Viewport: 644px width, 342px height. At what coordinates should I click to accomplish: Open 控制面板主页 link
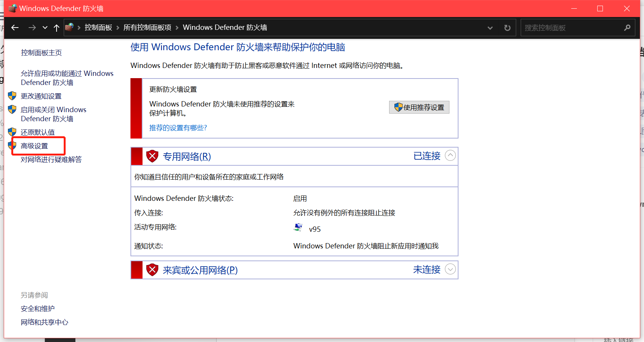point(41,53)
